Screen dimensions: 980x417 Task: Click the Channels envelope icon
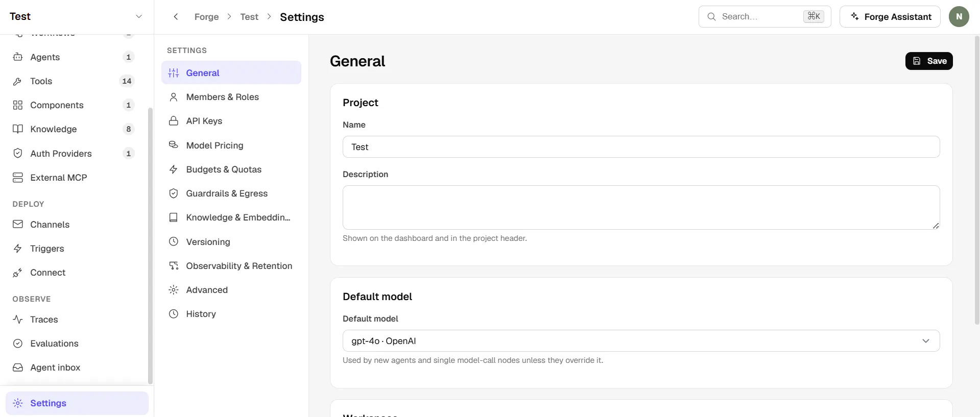[18, 225]
